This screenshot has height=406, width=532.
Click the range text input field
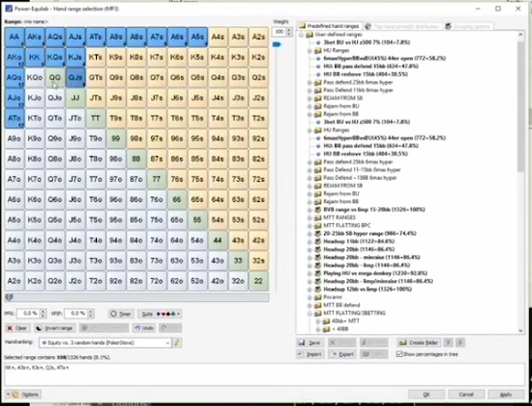265,374
